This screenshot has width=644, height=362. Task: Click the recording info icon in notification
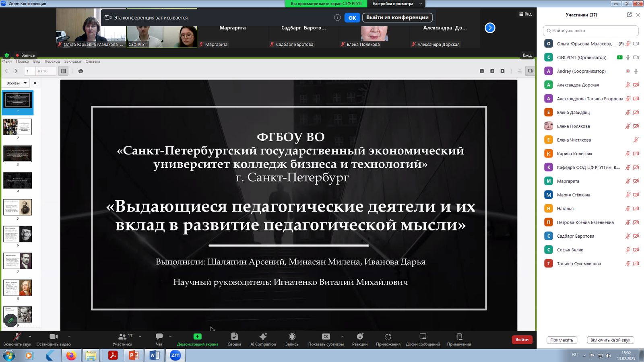coord(337,17)
